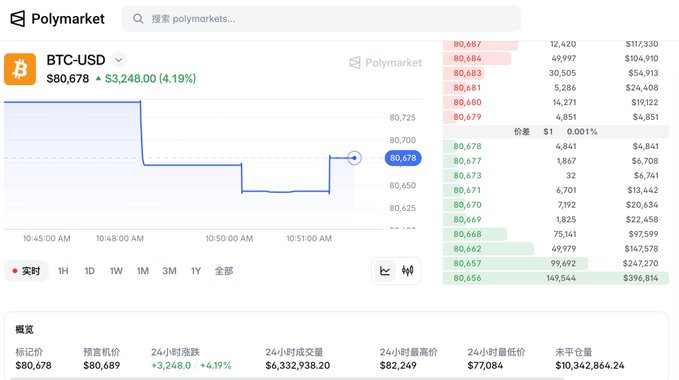Screen dimensions: 679x380
Task: Click the green $3,248.00 (4.19%) change
Action: [146, 78]
